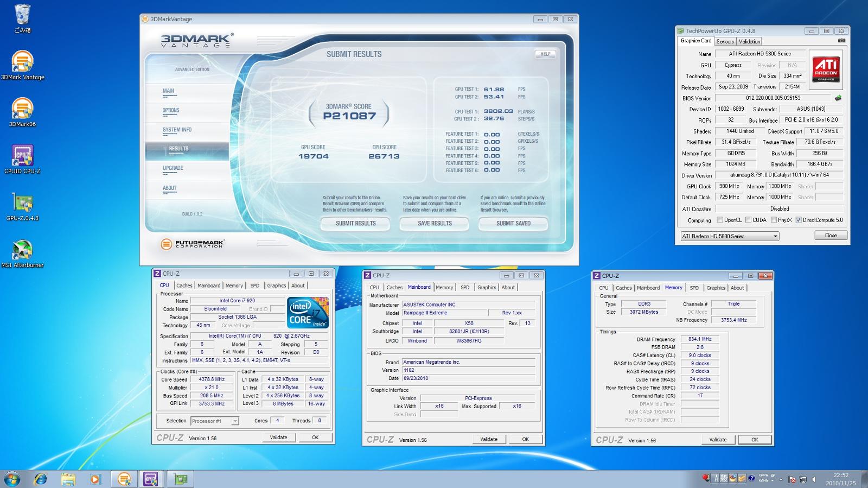Click the Futuremark Corporation logo

point(193,244)
